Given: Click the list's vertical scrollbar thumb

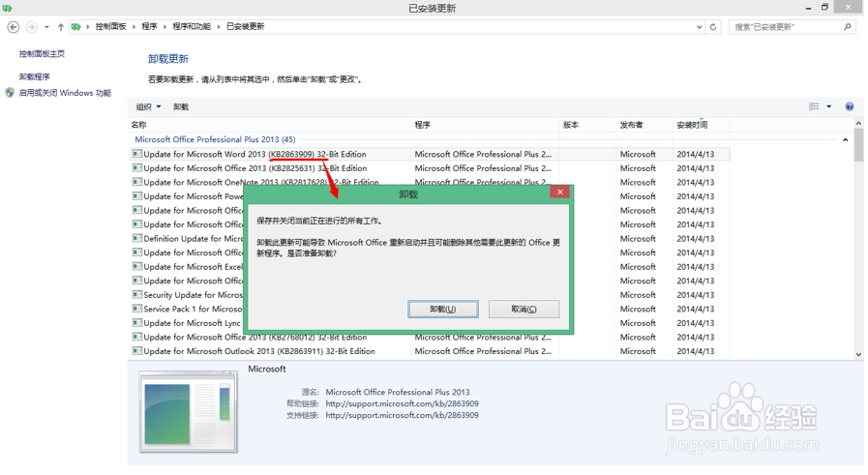Looking at the screenshot, I should (x=858, y=145).
